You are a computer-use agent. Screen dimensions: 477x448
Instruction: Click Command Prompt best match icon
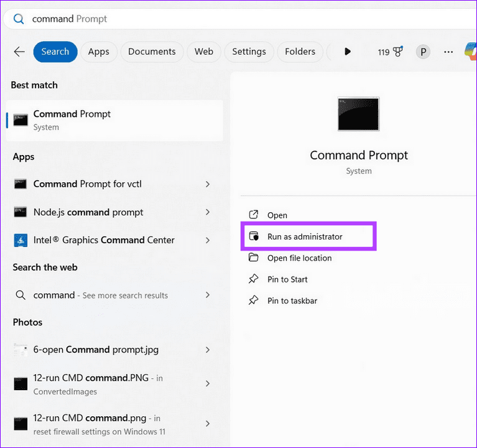[21, 120]
